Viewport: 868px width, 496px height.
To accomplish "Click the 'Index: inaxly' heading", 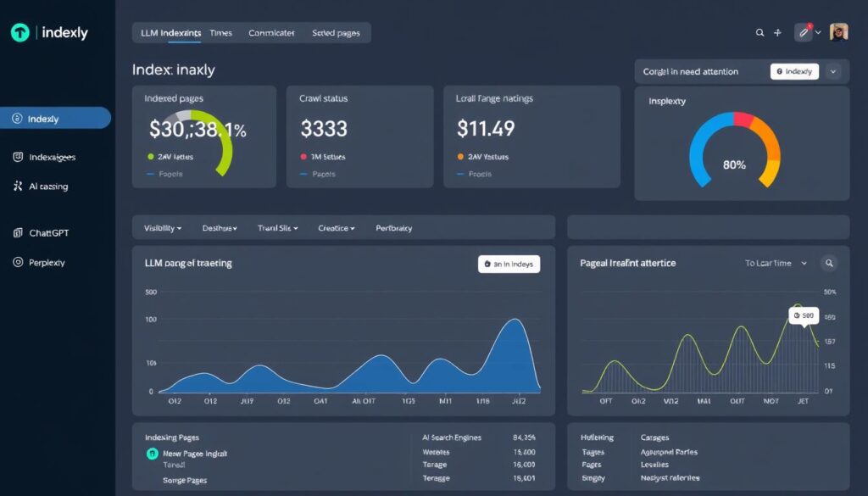I will pos(173,70).
